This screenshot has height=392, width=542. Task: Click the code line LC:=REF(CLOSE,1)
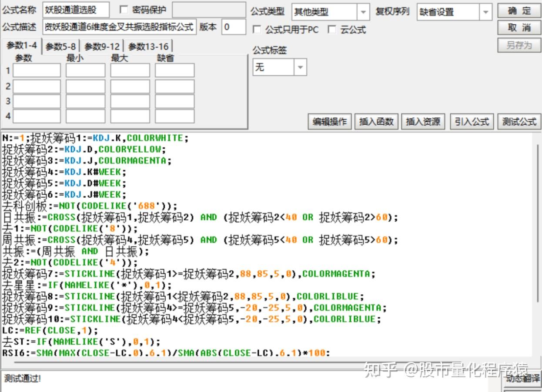pyautogui.click(x=50, y=330)
